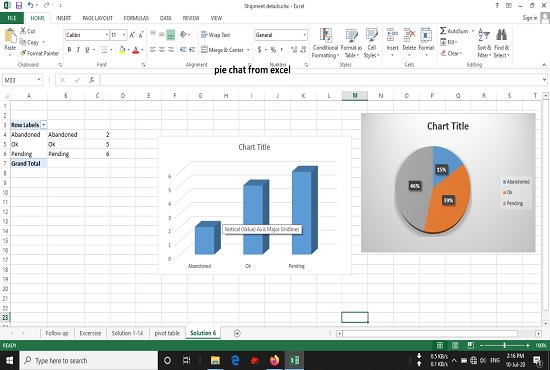The width and height of the screenshot is (550, 370).
Task: Click the Windows taskbar search box
Action: coord(88,361)
